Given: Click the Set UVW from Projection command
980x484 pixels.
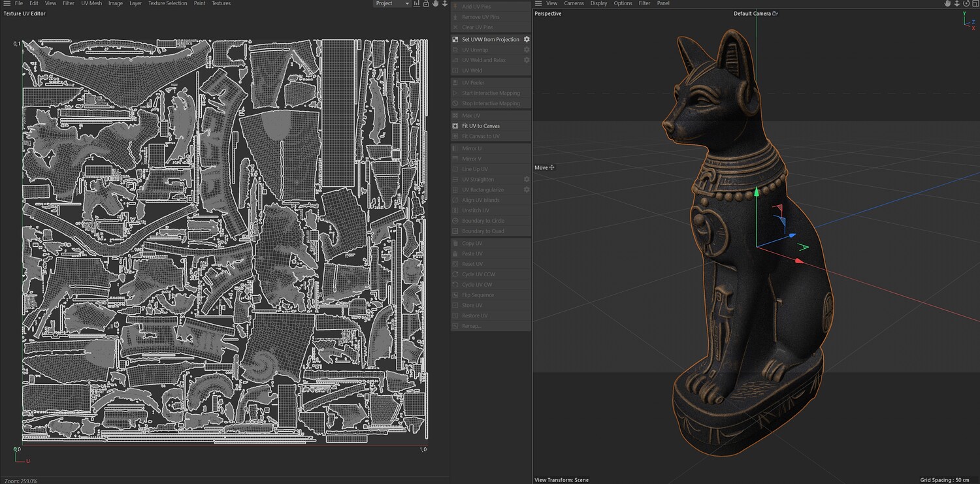Looking at the screenshot, I should point(491,39).
